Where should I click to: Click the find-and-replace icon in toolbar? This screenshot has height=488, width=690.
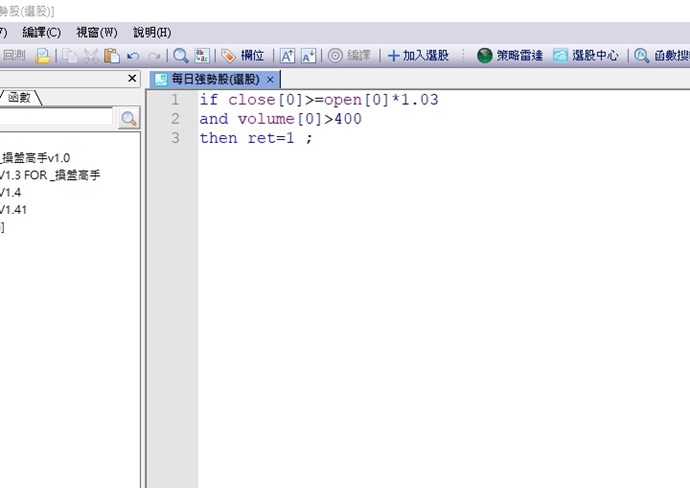point(202,56)
